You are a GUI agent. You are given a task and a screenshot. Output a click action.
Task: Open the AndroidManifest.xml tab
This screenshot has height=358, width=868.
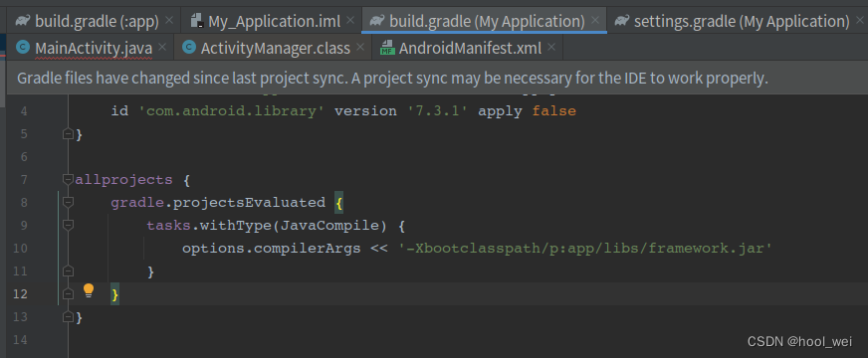click(x=468, y=48)
